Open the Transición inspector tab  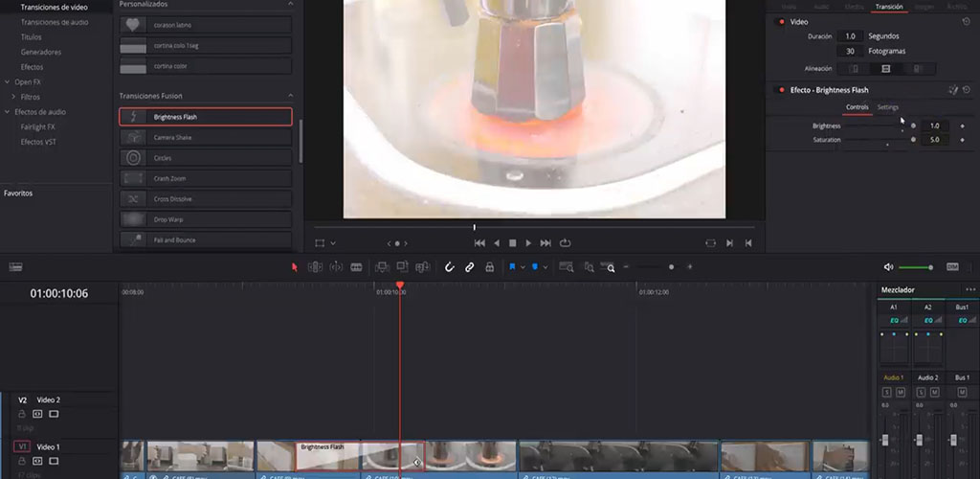click(888, 7)
